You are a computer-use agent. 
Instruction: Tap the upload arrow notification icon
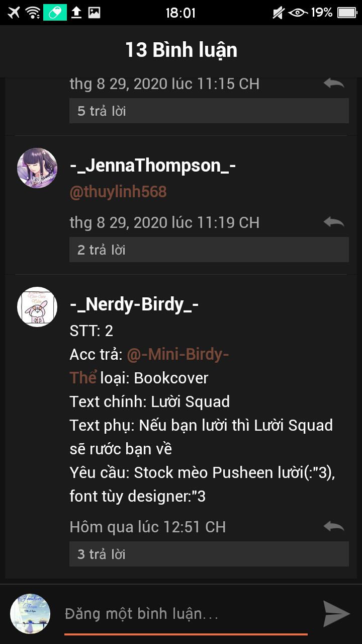(76, 13)
